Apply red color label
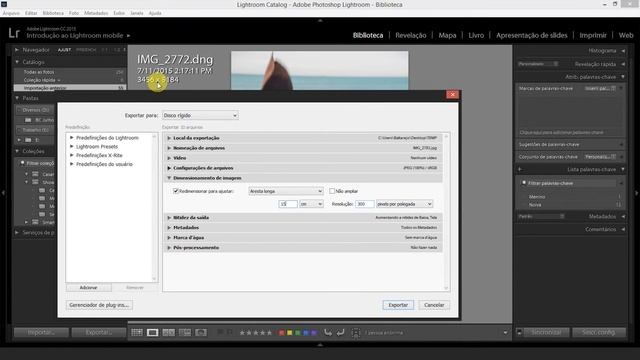 [281, 333]
